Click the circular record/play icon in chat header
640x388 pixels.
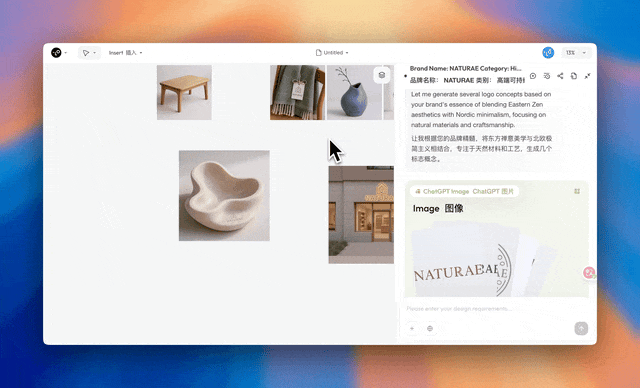(533, 76)
